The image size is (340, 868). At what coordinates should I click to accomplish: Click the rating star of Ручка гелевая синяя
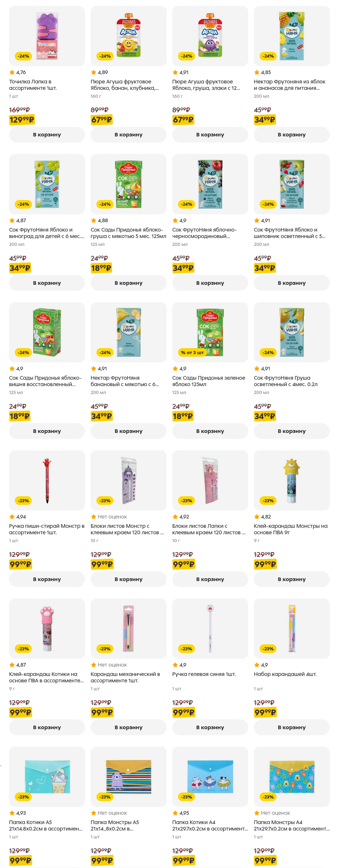click(x=175, y=665)
